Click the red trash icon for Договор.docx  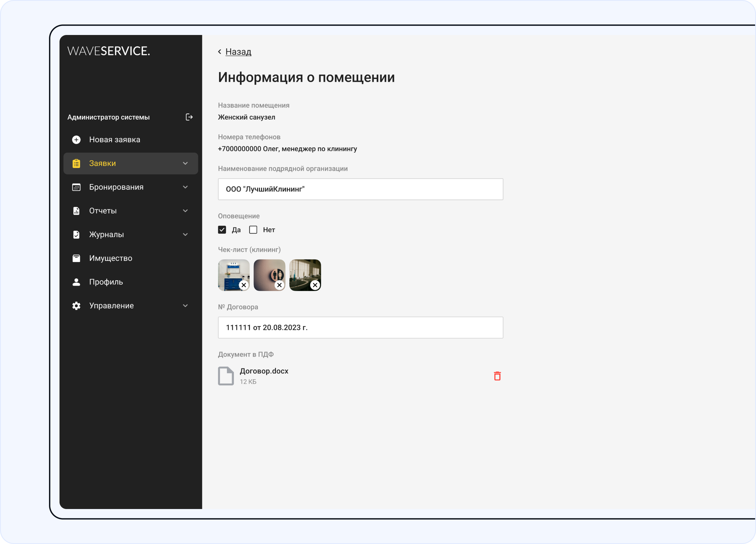point(497,376)
